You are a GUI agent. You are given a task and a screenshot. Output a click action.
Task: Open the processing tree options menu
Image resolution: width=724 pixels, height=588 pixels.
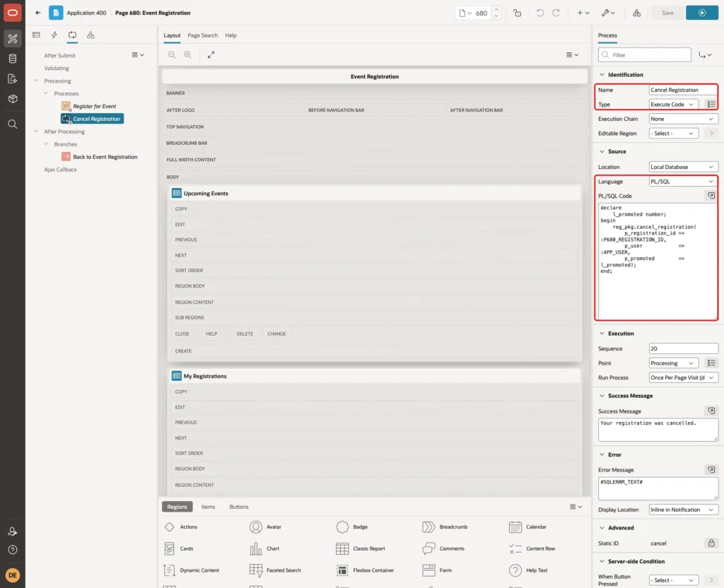138,55
